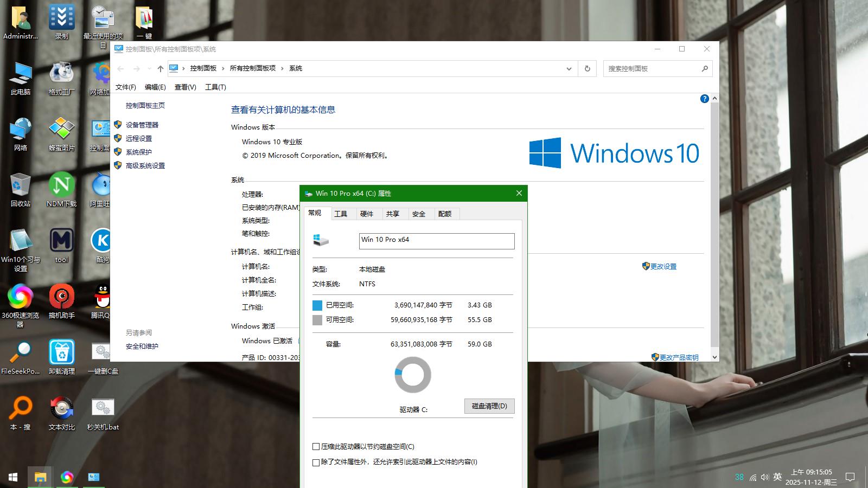Expand the address bar history dropdown
Screen dimensions: 868x488
569,69
